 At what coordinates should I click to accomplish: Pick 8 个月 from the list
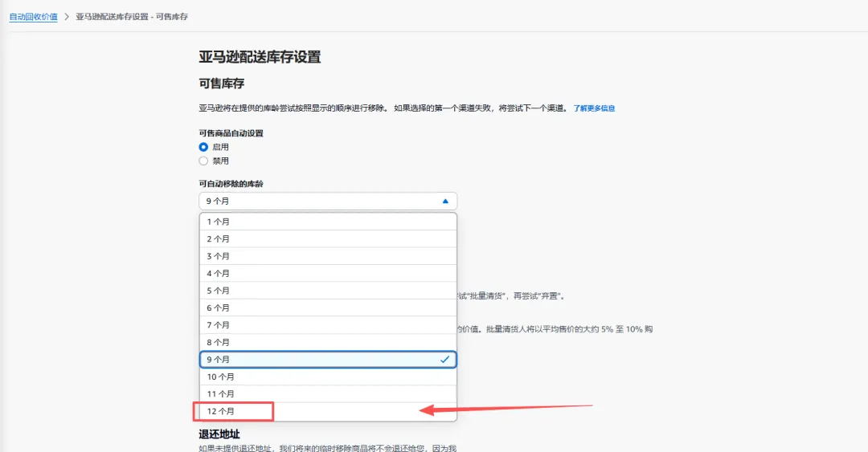pyautogui.click(x=328, y=343)
